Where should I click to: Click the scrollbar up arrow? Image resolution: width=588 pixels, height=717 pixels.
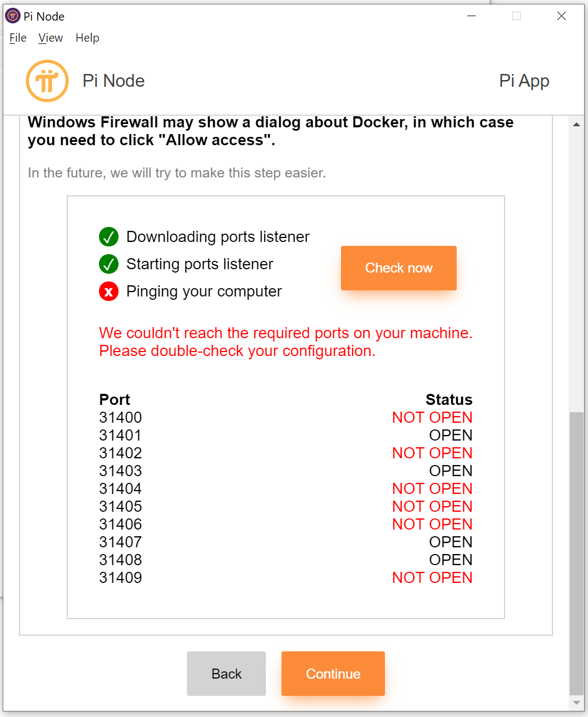click(576, 123)
